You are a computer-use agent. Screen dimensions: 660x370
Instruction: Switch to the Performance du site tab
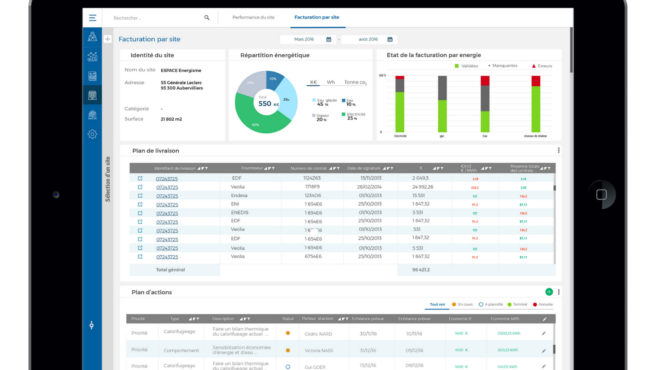[253, 18]
